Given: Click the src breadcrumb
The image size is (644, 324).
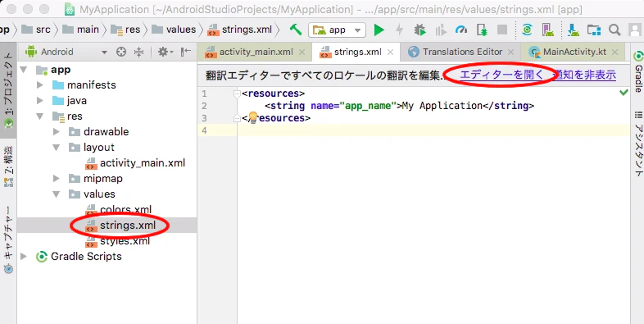Looking at the screenshot, I should point(36,30).
